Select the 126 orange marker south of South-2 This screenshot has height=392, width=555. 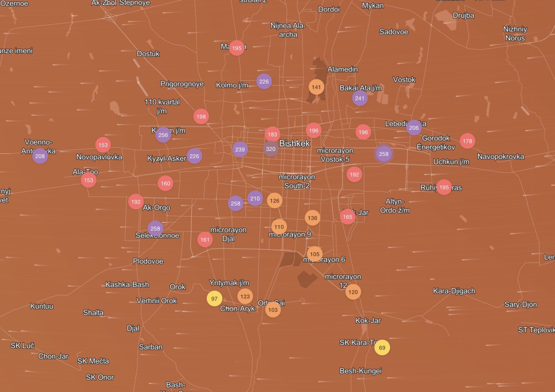[x=274, y=200]
